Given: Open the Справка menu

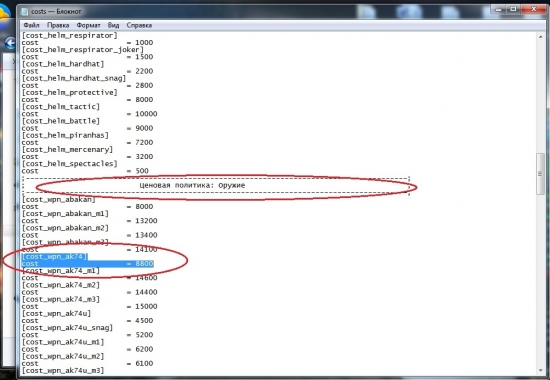Looking at the screenshot, I should click(x=139, y=25).
